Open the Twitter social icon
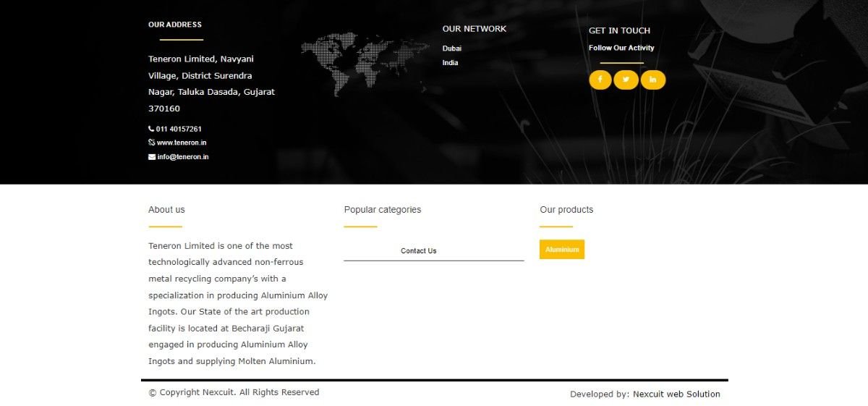Screen dimensions: 868x406 tap(626, 80)
